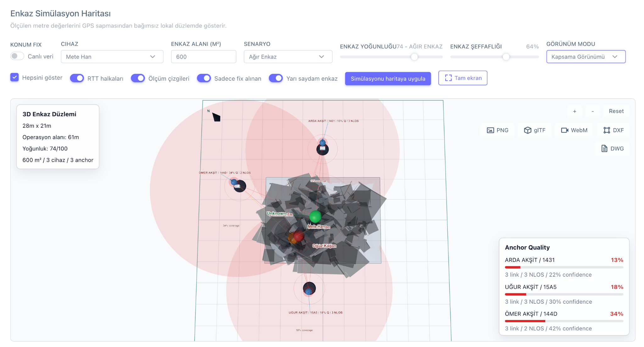Click the Mete Han 0m map label
The width and height of the screenshot is (644, 347).
(x=319, y=226)
